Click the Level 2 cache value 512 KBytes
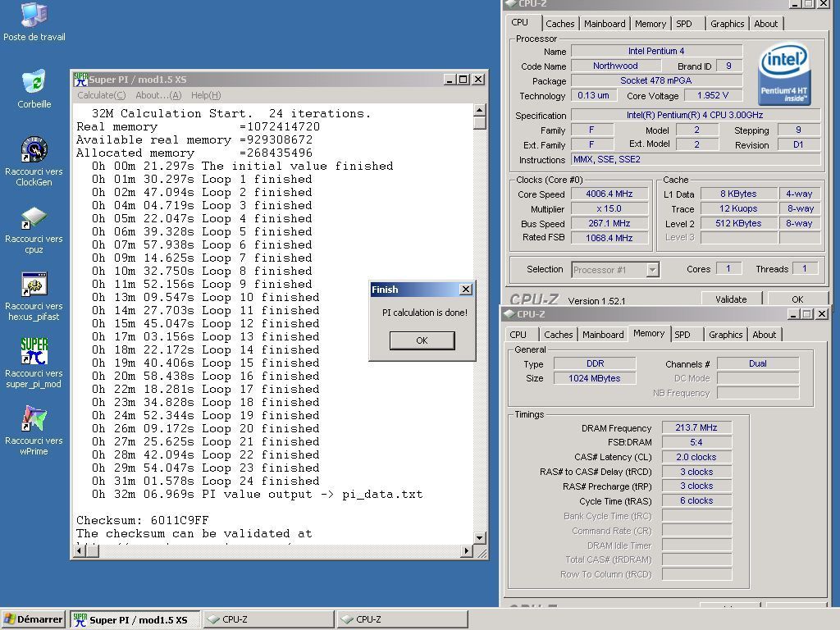This screenshot has width=840, height=630. [738, 223]
